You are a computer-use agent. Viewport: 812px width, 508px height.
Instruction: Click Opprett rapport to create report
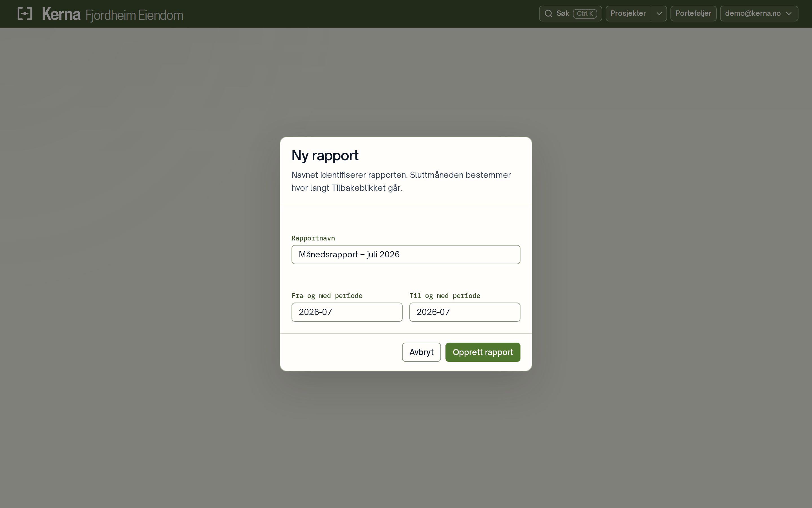point(482,352)
